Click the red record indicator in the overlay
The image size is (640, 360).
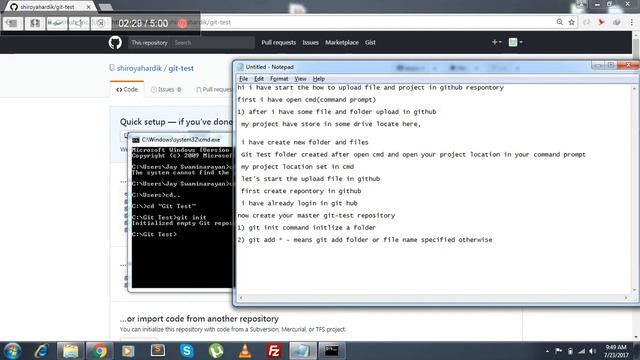pos(182,23)
